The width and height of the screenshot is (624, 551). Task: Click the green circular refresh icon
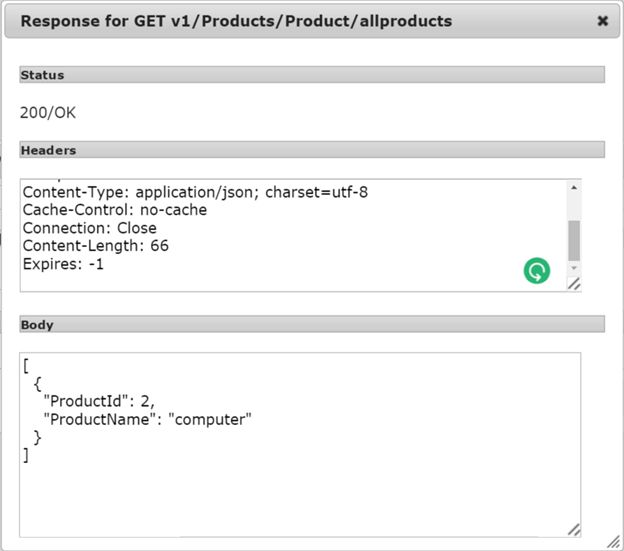pos(537,270)
